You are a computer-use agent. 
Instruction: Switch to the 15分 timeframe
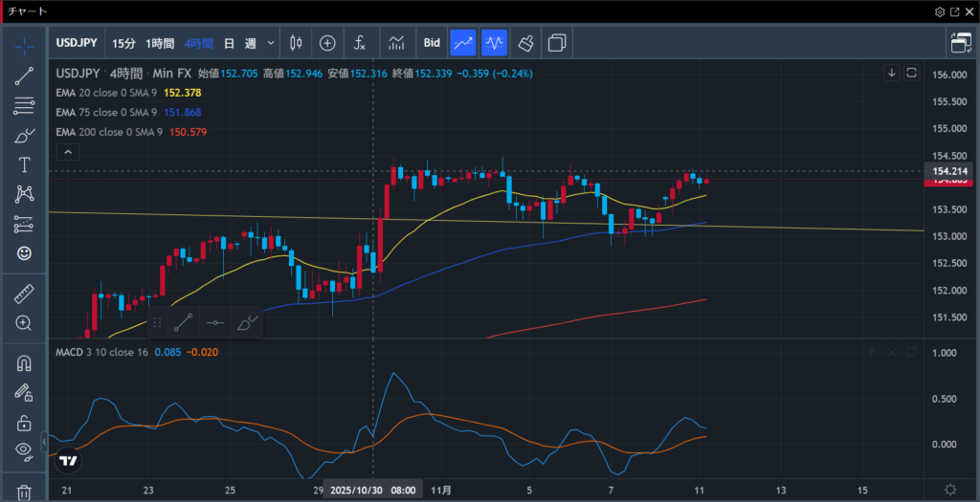point(123,43)
